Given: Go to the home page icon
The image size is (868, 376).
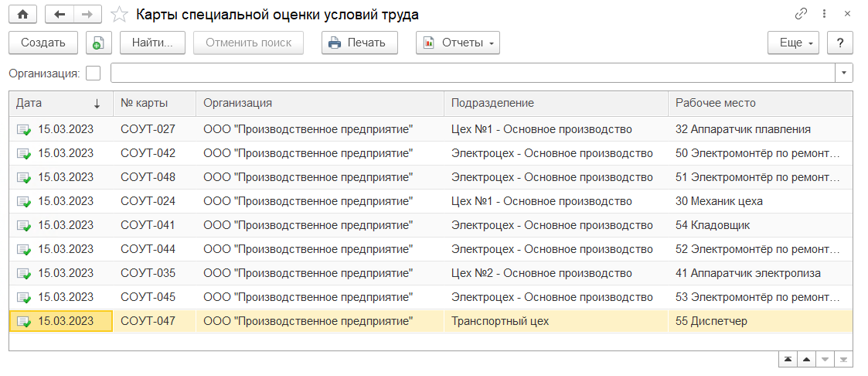Looking at the screenshot, I should (22, 14).
